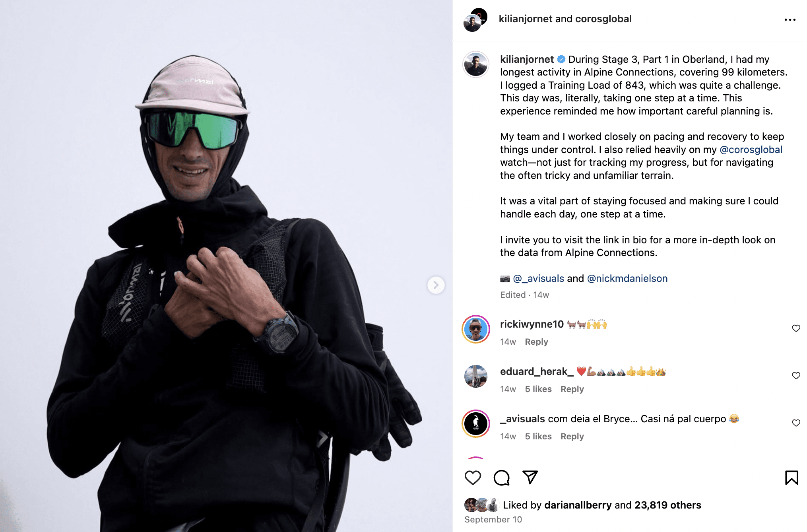Viewport: 807px width, 532px height.
Task: Open the three-dot more options menu
Action: click(790, 19)
